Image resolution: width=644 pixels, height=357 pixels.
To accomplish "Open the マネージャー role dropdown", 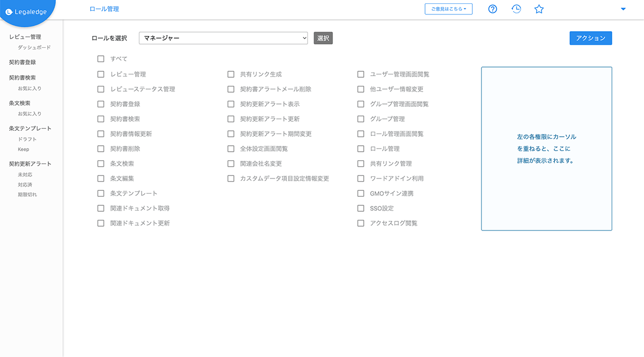I will 223,38.
